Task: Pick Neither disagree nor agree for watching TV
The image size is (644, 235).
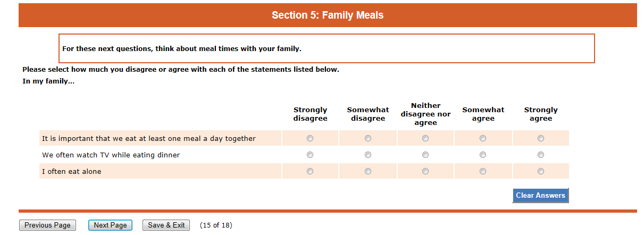Action: (x=425, y=155)
